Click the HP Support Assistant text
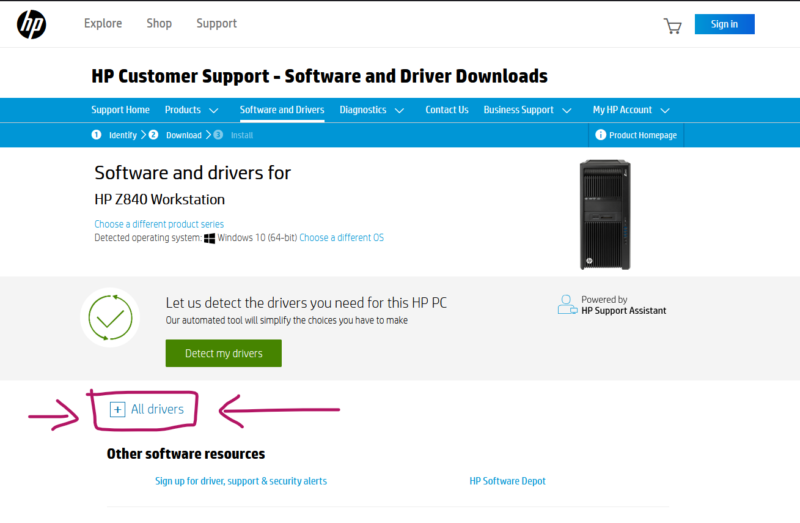This screenshot has width=800, height=523. coord(623,310)
